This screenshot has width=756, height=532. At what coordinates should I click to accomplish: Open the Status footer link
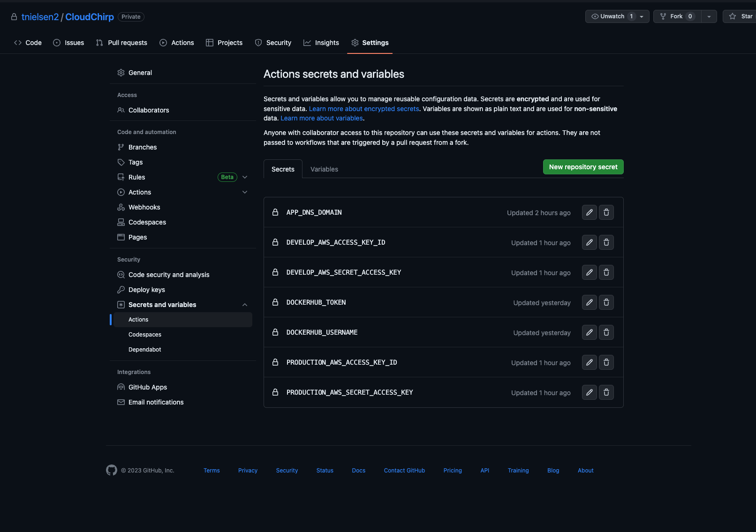pyautogui.click(x=325, y=471)
